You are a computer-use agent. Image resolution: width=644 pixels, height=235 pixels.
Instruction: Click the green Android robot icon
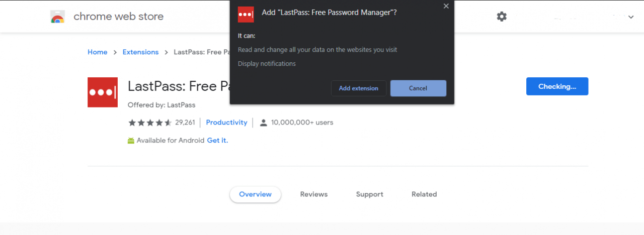[x=131, y=141]
